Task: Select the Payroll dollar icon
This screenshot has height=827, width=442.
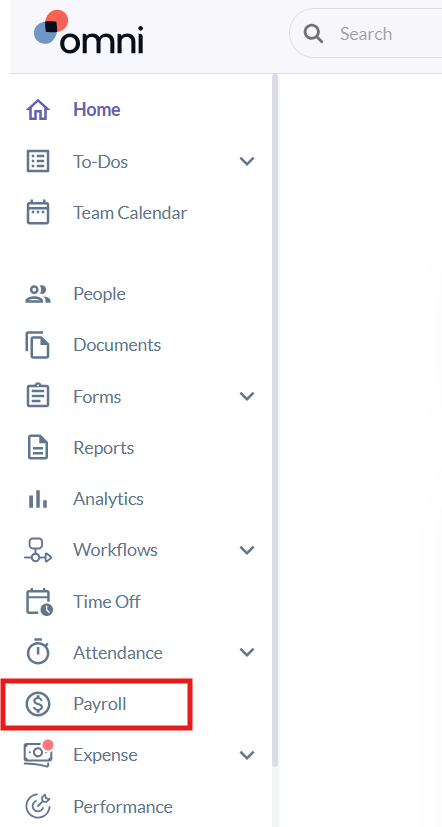Action: (38, 704)
